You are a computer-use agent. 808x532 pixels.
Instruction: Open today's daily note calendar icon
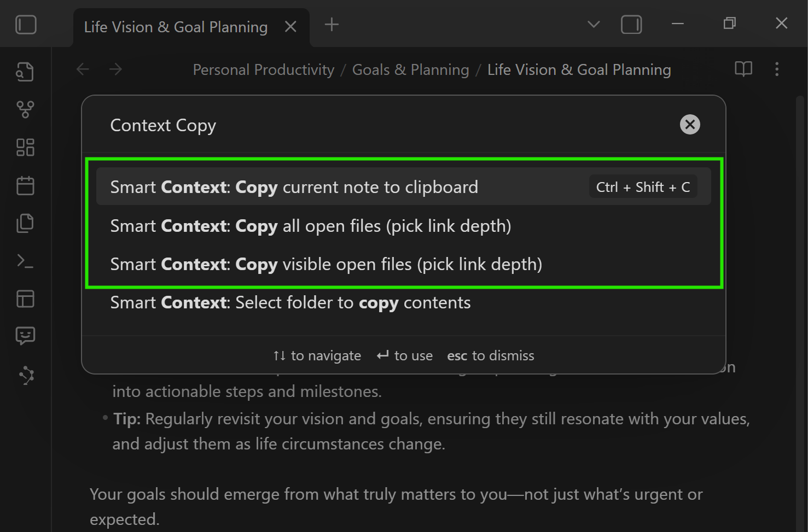coord(25,185)
